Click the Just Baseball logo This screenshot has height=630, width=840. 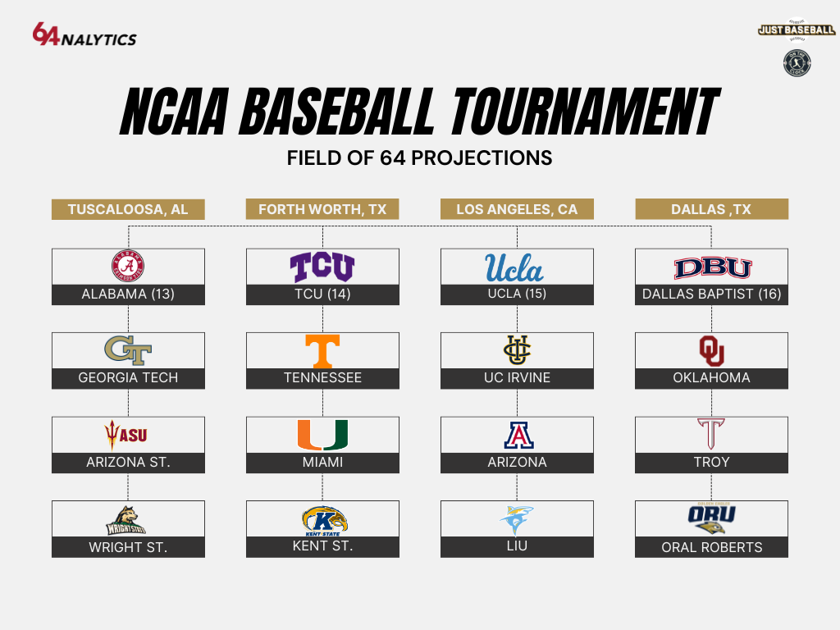pos(797,30)
